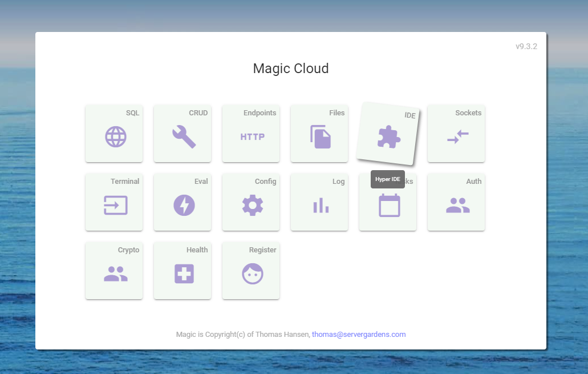Open the Config gear icon

click(252, 205)
